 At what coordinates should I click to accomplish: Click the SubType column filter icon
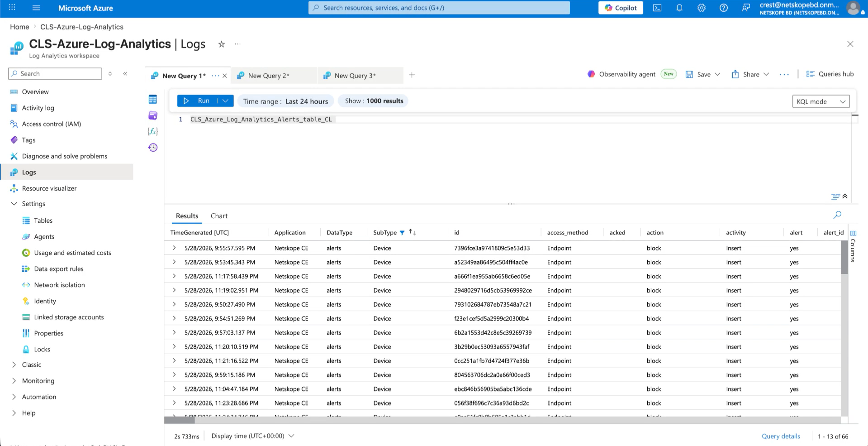click(402, 233)
